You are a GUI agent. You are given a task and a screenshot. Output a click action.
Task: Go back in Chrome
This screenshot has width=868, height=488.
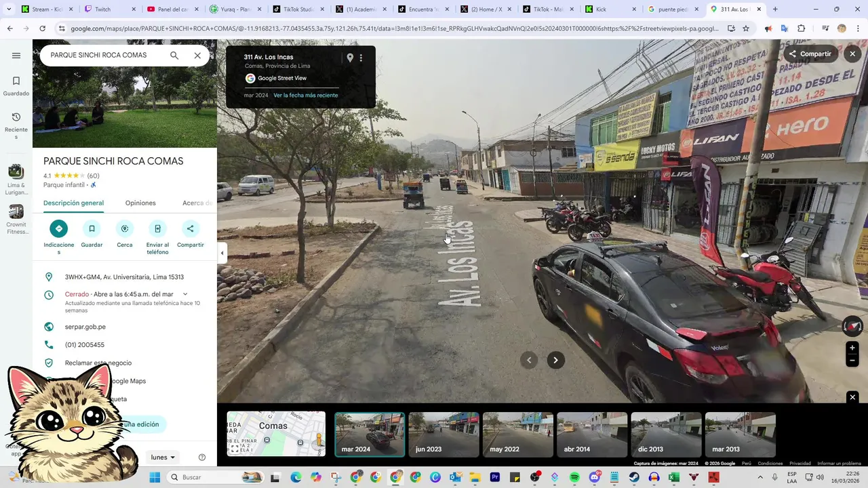coord(10,28)
